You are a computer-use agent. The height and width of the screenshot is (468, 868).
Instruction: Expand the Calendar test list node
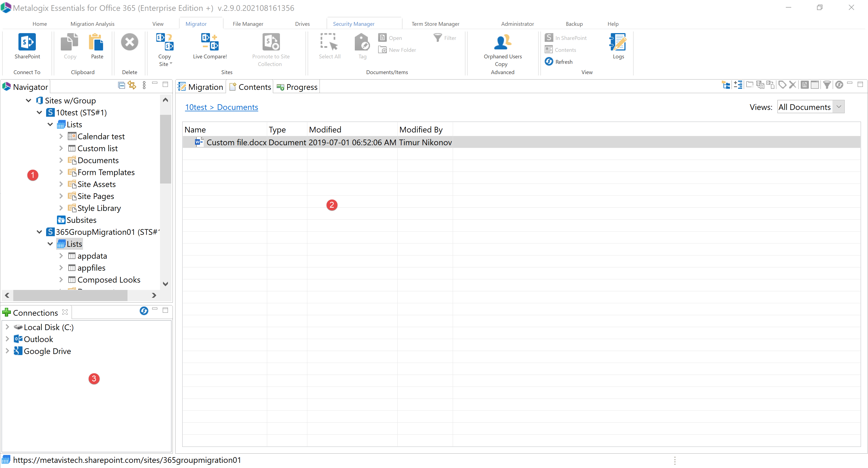61,136
